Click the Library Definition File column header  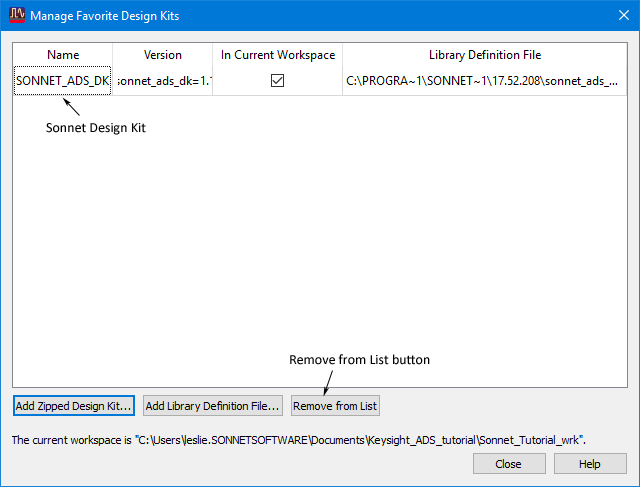pyautogui.click(x=485, y=55)
